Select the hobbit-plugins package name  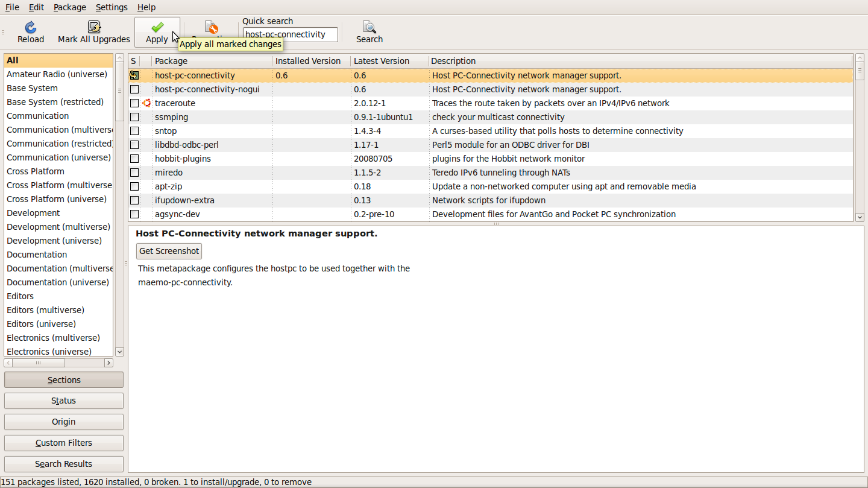coord(183,159)
